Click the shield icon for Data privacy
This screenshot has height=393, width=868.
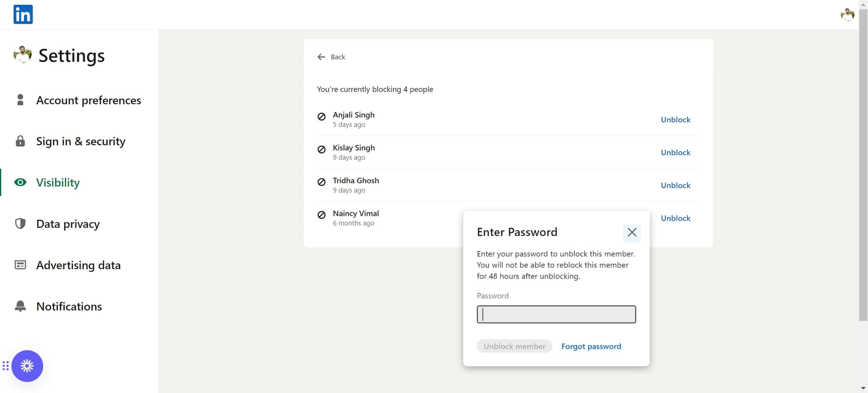(20, 223)
